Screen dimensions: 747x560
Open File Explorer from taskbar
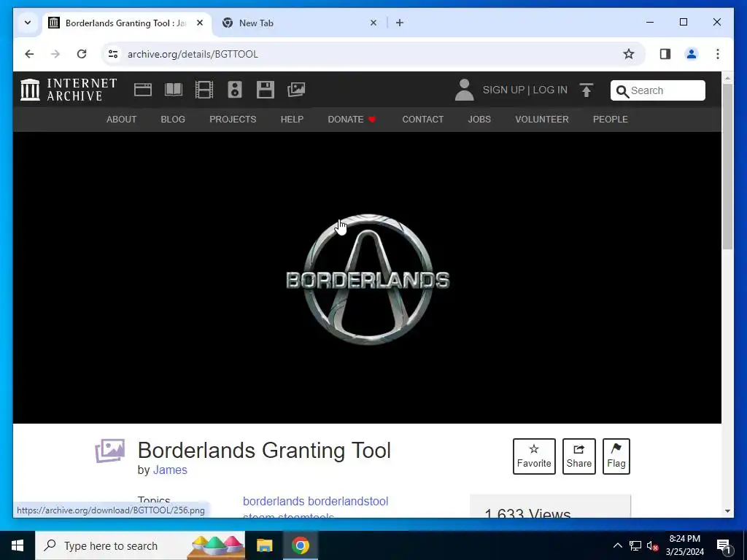[264, 545]
